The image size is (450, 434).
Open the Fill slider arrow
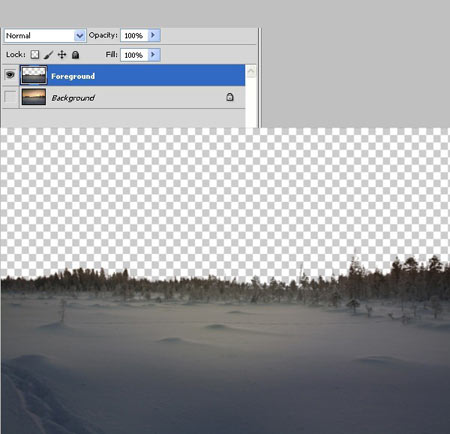click(x=153, y=55)
